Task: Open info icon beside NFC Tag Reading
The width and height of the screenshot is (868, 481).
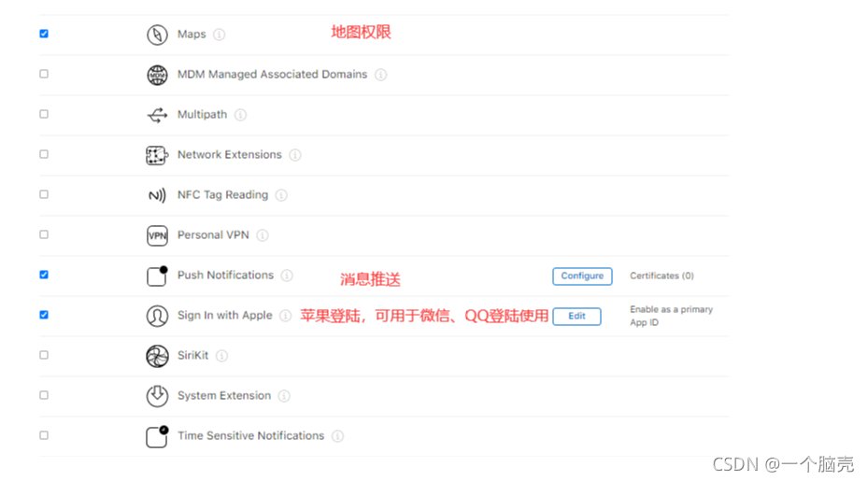Action: pyautogui.click(x=281, y=195)
